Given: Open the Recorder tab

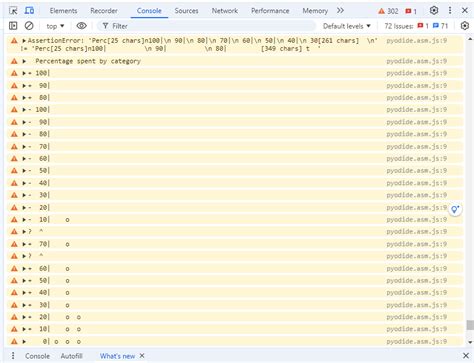Looking at the screenshot, I should [104, 11].
